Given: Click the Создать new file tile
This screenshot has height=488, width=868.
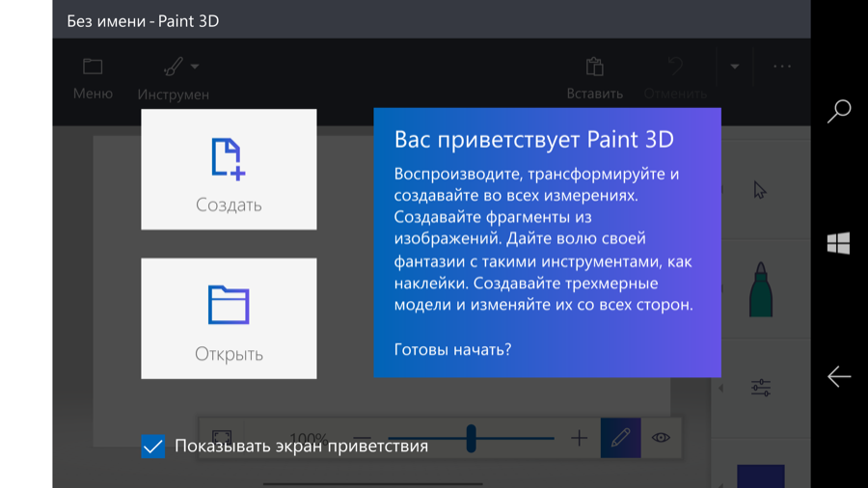Looking at the screenshot, I should click(229, 170).
